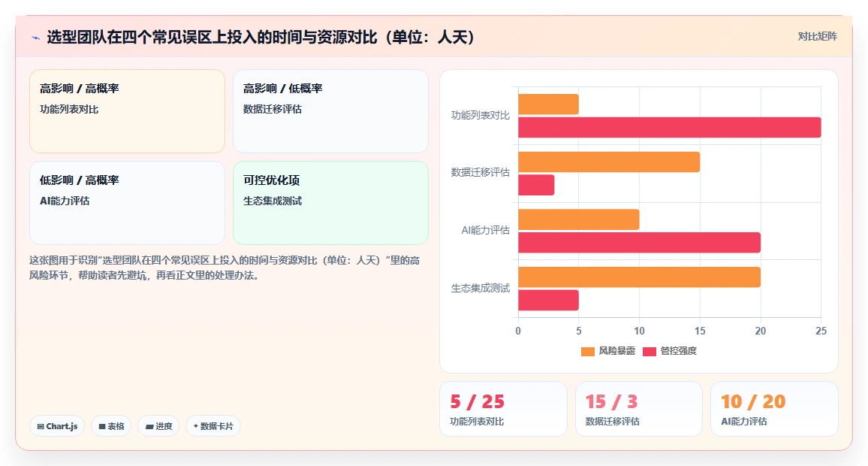Click red bar for 数据迁移评估
Image resolution: width=868 pixels, height=466 pixels.
click(536, 185)
